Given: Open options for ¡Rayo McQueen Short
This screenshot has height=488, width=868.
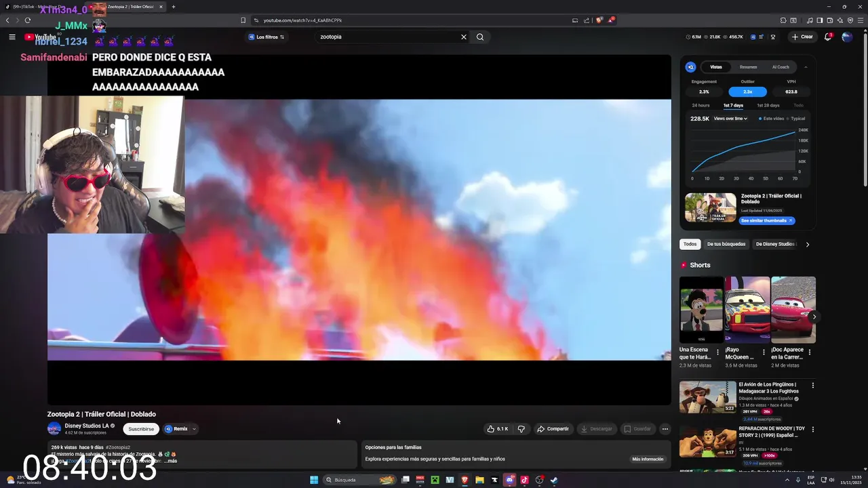Looking at the screenshot, I should coord(764,352).
